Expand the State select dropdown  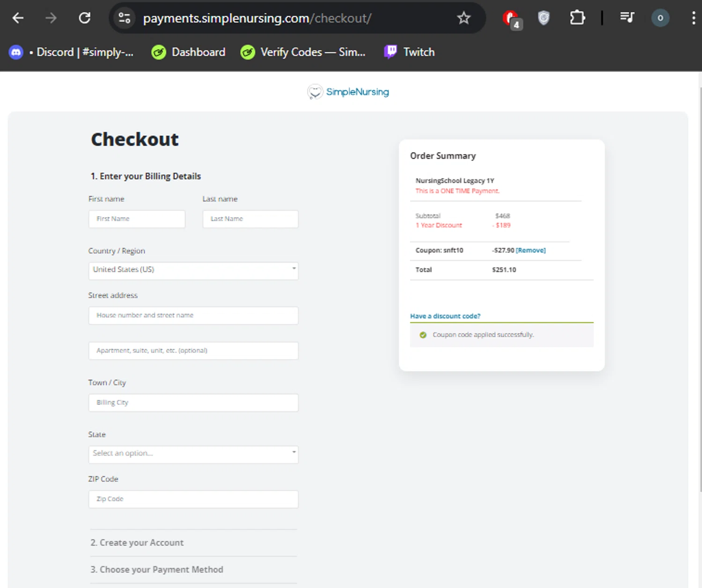point(193,454)
